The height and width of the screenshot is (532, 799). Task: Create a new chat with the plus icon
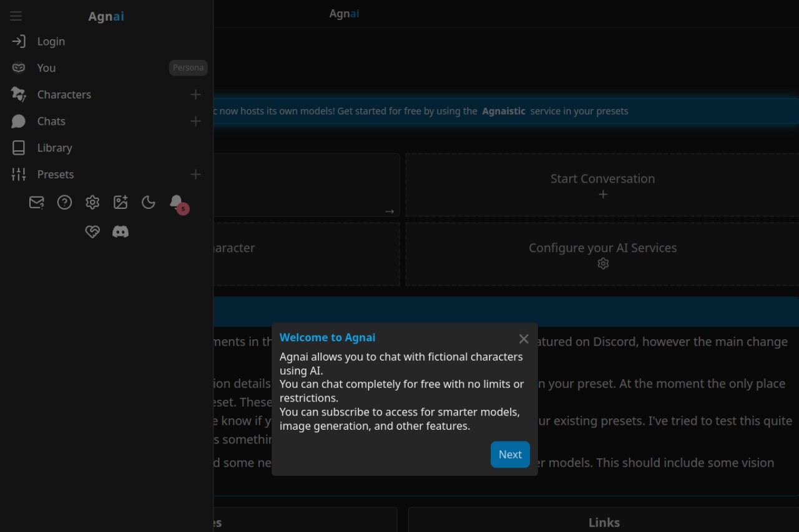(x=195, y=121)
